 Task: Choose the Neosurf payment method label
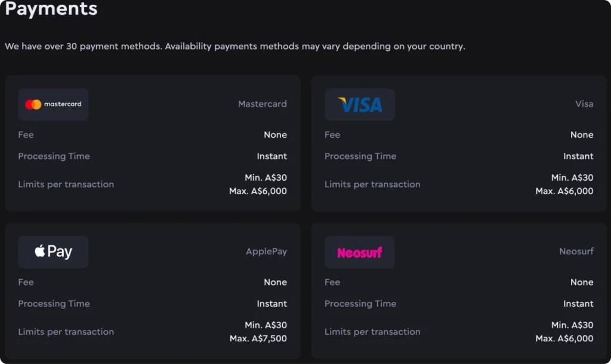(576, 251)
